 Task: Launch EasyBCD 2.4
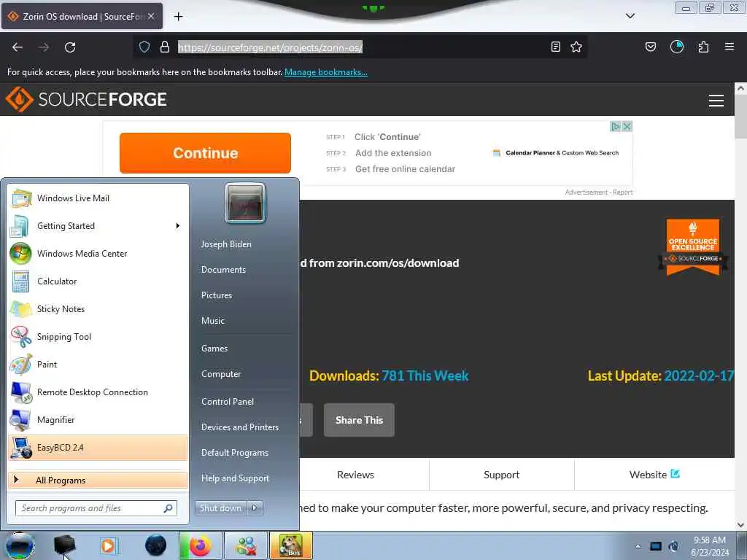click(x=98, y=448)
